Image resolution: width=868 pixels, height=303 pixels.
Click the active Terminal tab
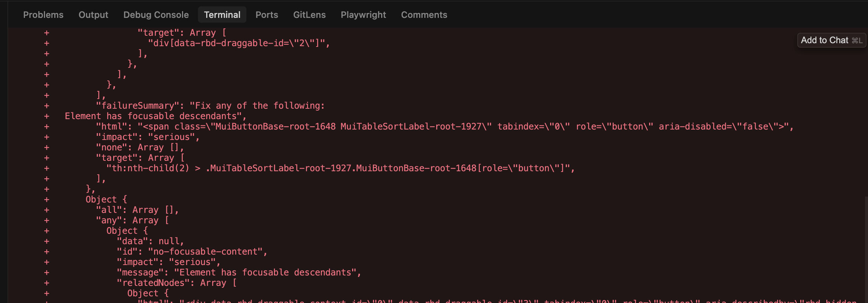pos(222,15)
